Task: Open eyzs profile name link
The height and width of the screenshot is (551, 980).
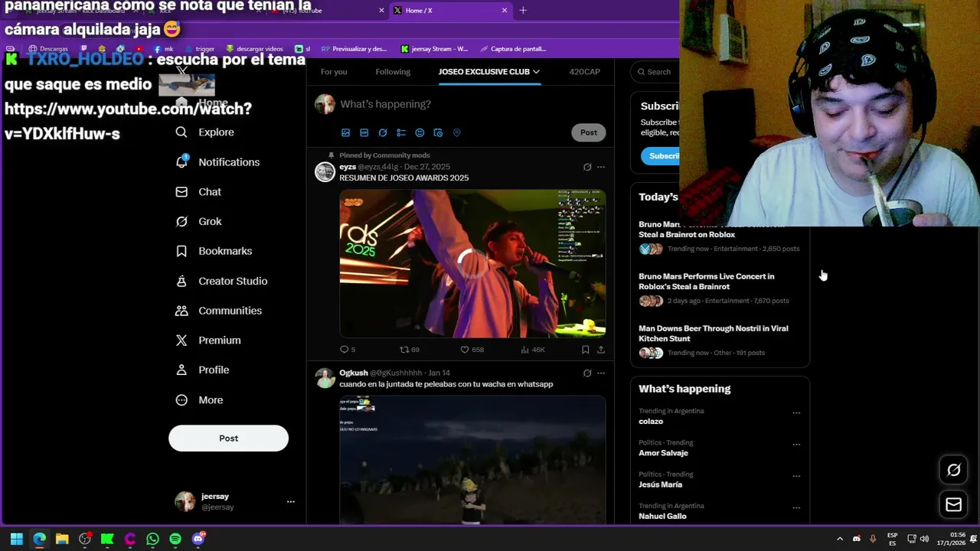Action: pyautogui.click(x=348, y=167)
